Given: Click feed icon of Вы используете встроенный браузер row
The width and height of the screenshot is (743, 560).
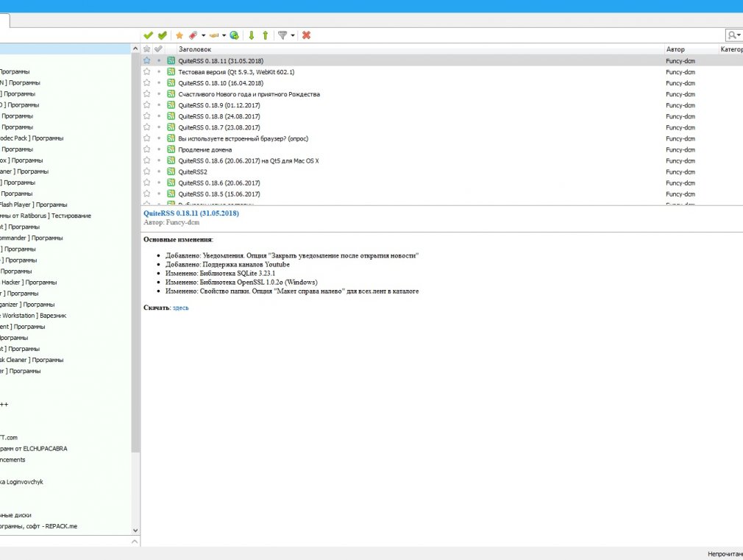Looking at the screenshot, I should tap(171, 138).
